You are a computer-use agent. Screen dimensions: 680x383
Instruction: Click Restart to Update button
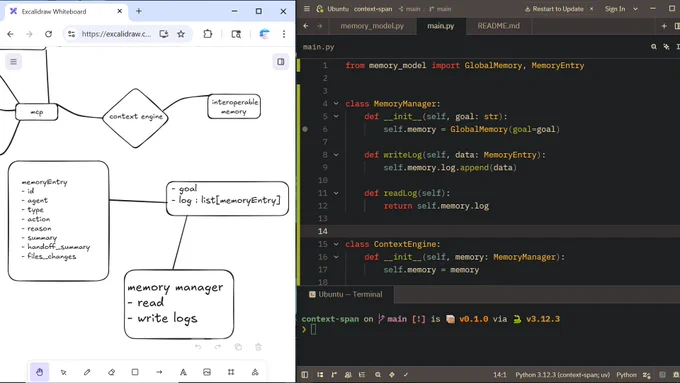[554, 9]
